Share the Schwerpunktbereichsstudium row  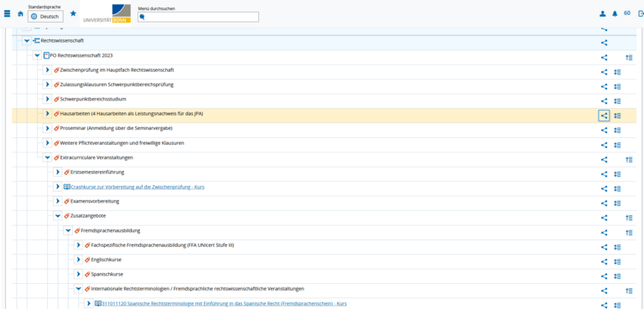pos(604,101)
